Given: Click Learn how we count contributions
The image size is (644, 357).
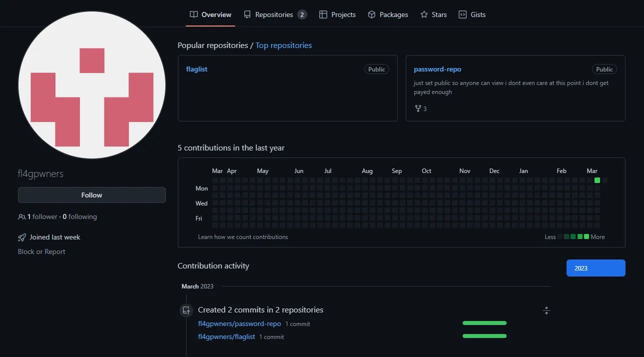Looking at the screenshot, I should click(243, 236).
